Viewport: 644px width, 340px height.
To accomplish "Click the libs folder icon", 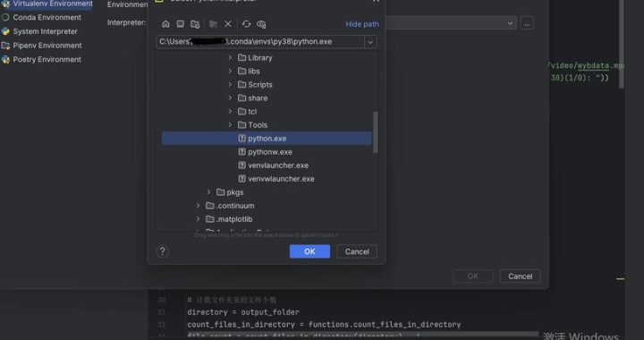I will point(241,72).
